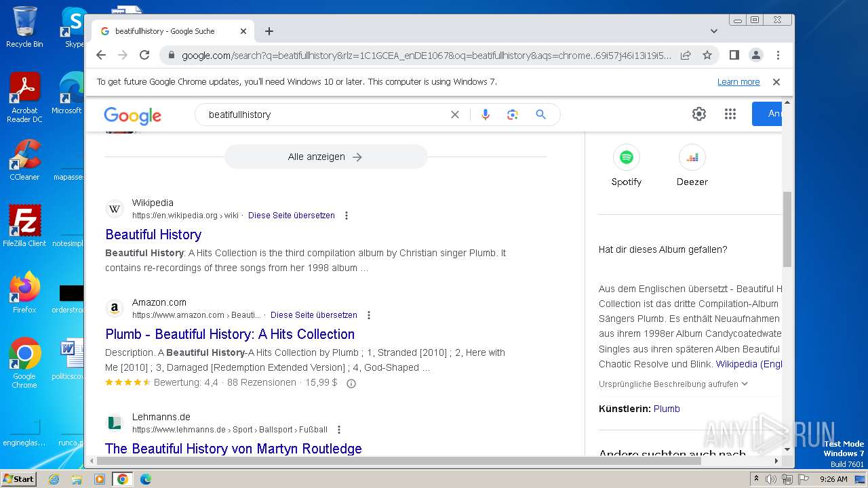Show hidden system tray icons
The image size is (868, 488).
coord(756,479)
